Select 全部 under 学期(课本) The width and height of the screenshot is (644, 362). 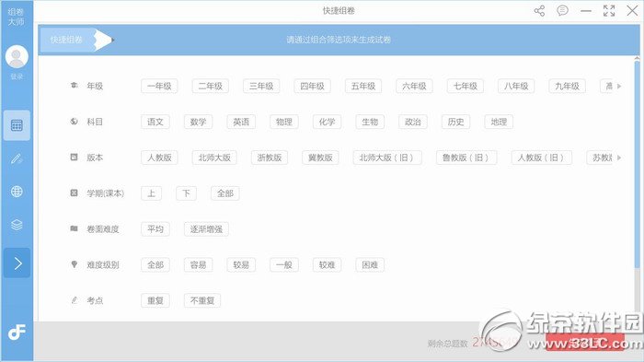pyautogui.click(x=225, y=193)
